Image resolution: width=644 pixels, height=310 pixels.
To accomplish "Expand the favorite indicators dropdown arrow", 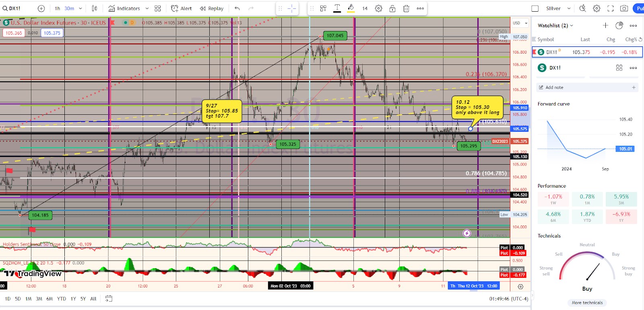I will coord(147,8).
